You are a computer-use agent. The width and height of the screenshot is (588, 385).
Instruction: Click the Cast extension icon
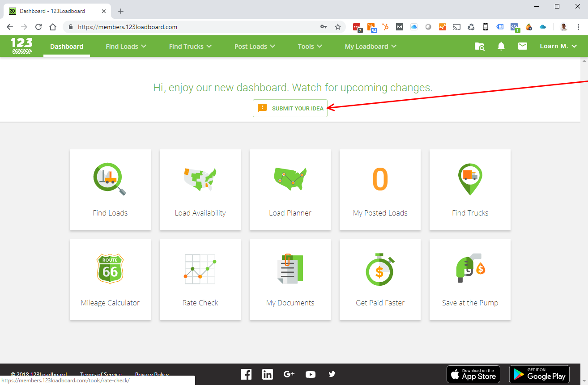point(456,27)
